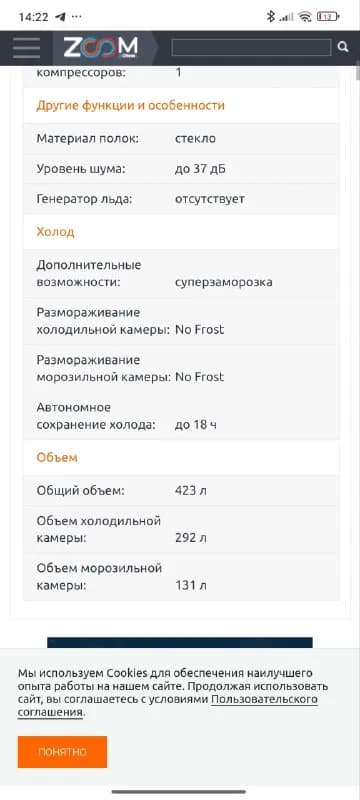
Task: Tap the three-dots notification overflow
Action: pos(76,17)
